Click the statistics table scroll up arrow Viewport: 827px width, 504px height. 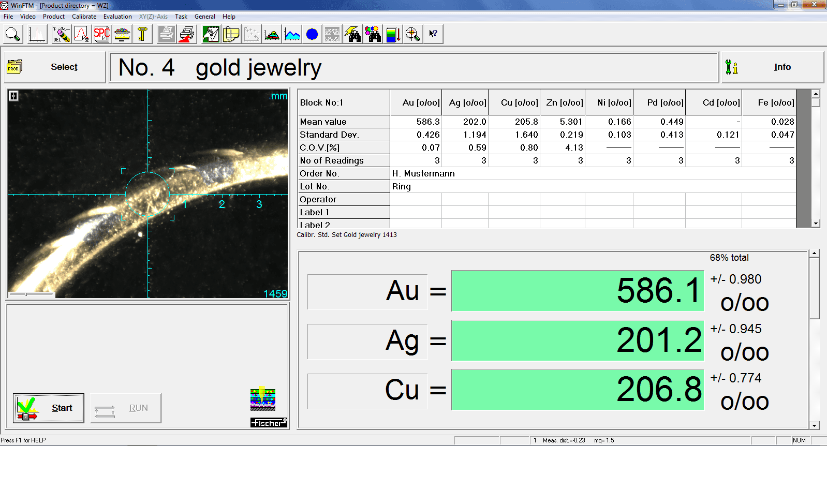coord(816,94)
